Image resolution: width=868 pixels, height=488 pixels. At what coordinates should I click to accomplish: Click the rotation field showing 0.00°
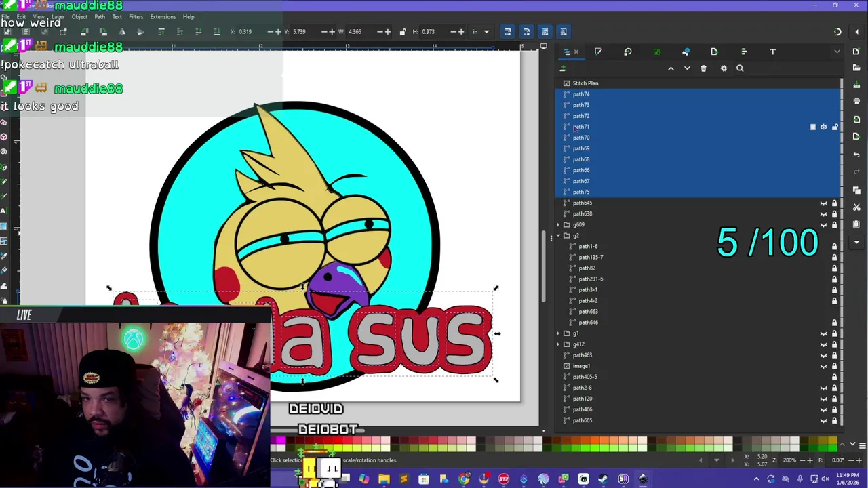pyautogui.click(x=838, y=460)
